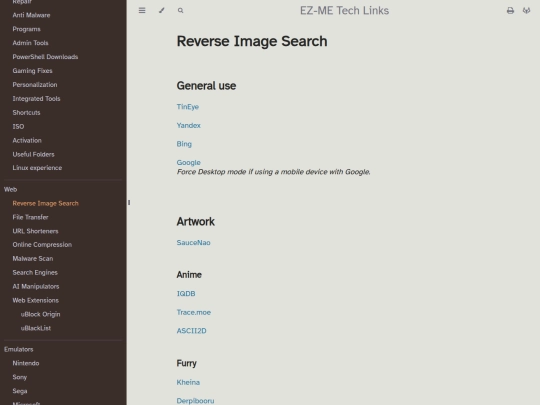540x405 pixels.
Task: Open File Transfer page
Action: [30, 217]
